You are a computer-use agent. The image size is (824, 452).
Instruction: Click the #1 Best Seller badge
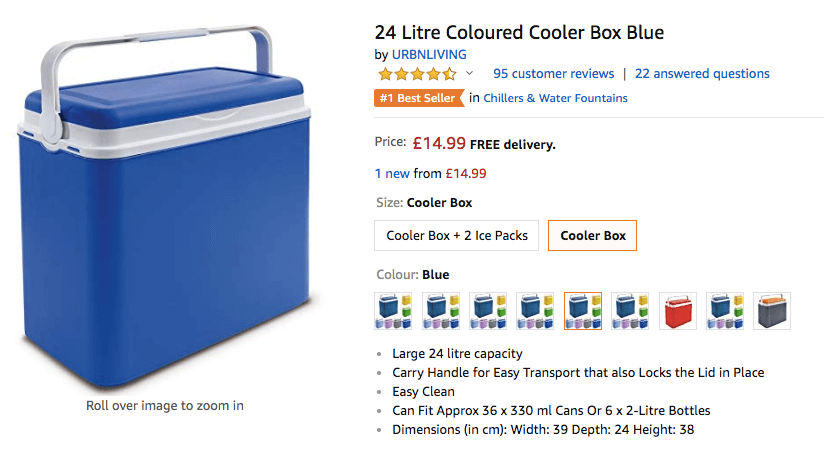tap(419, 98)
